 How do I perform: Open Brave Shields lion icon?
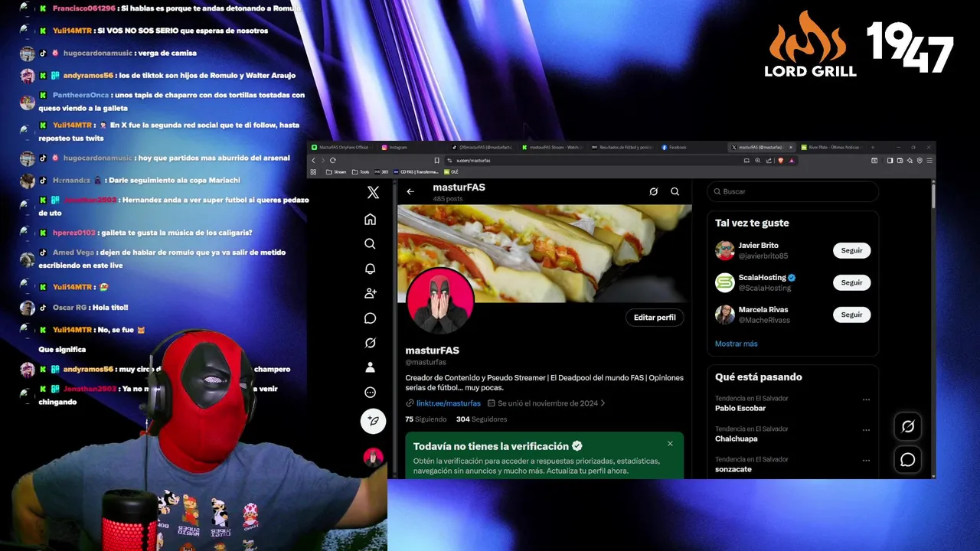(x=780, y=161)
